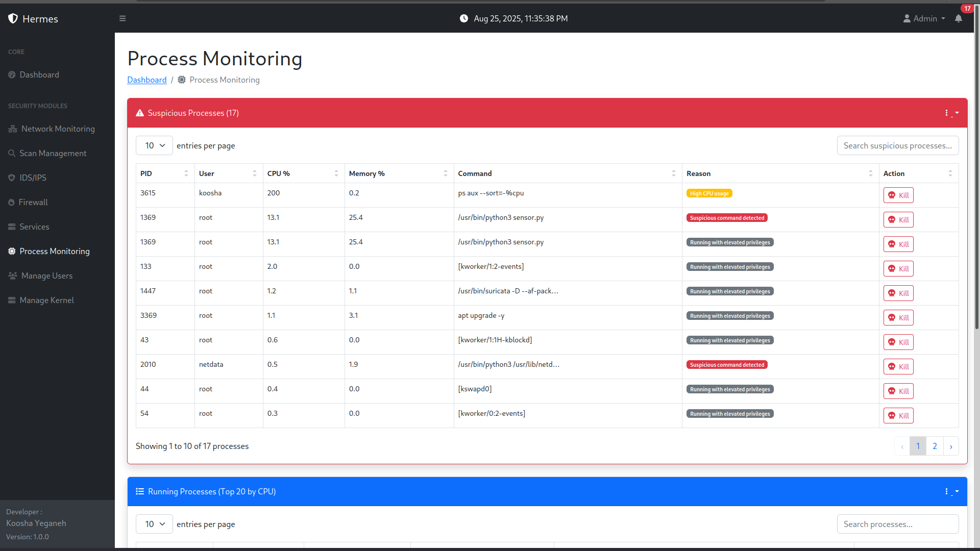Screen dimensions: 980x551
Task: Sort by Memory % column header
Action: 398,173
